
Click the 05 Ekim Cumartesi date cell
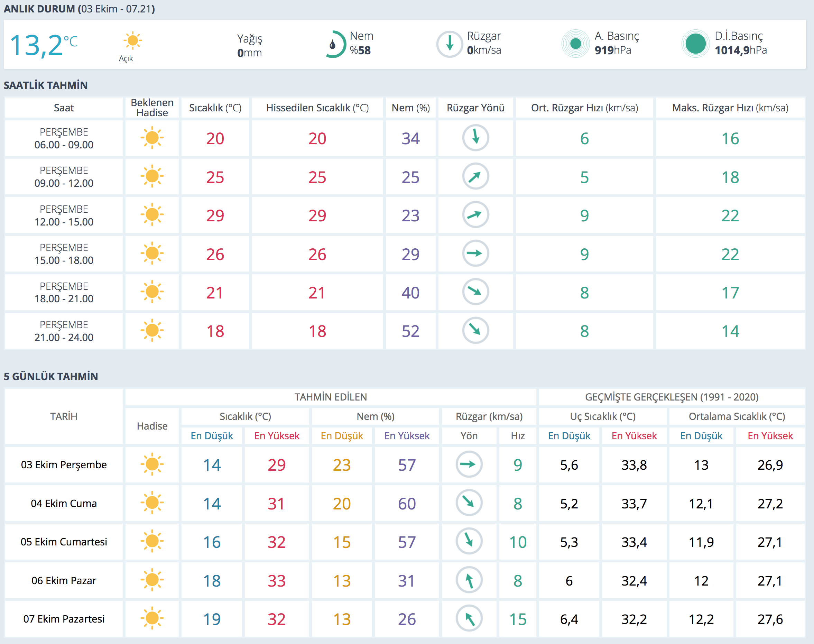(64, 542)
